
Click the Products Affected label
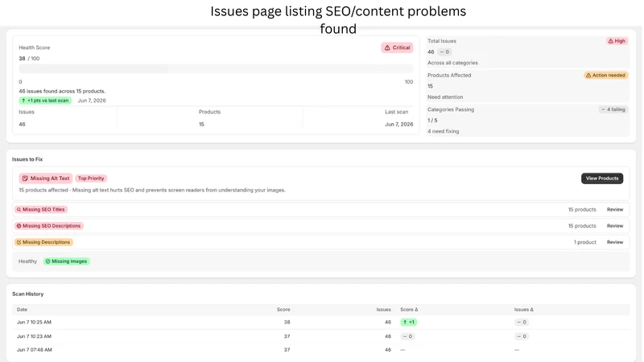pos(449,76)
